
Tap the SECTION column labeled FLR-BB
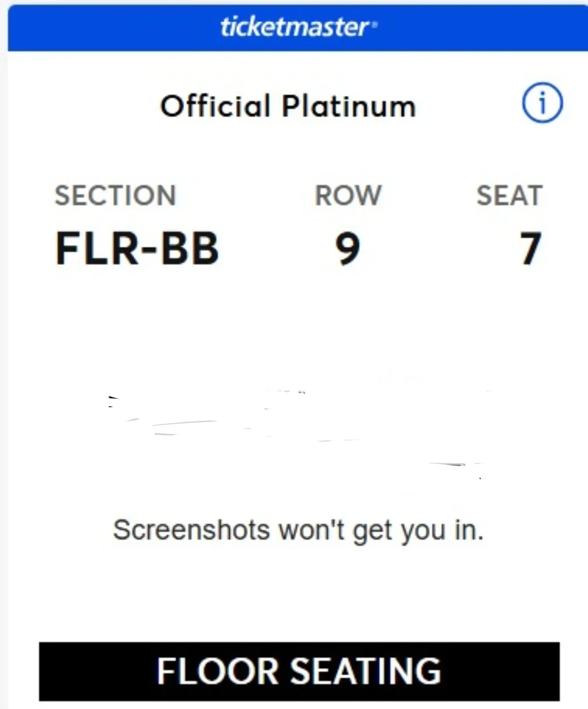pyautogui.click(x=137, y=248)
